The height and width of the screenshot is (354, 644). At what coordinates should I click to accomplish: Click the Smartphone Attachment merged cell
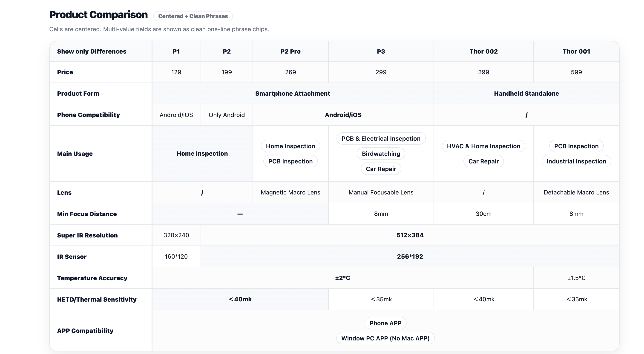coord(293,93)
